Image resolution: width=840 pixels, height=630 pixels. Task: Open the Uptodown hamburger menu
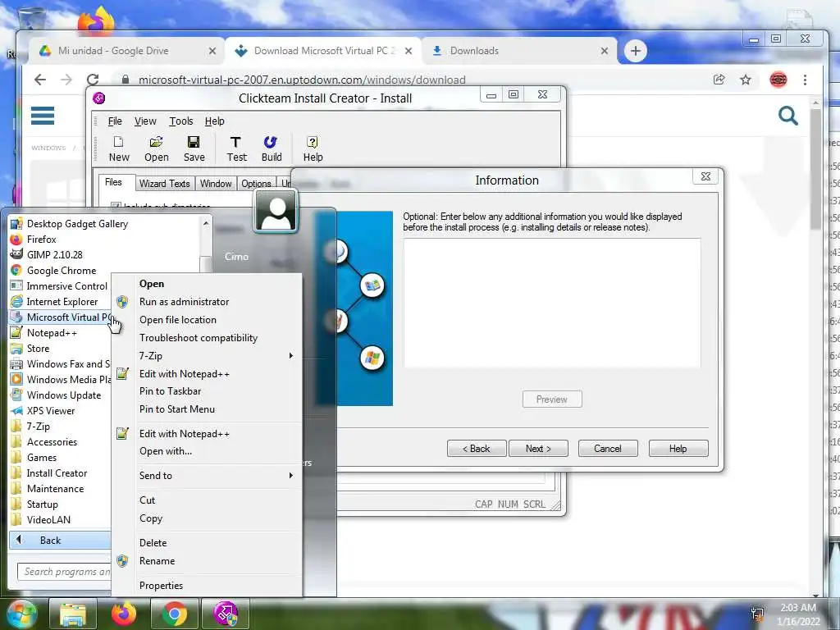pos(43,115)
